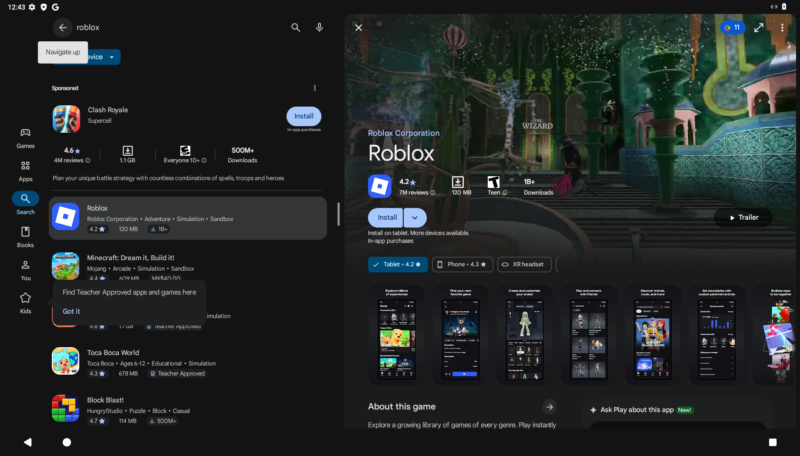Select the Search tab in sidebar
800x456 pixels.
click(26, 204)
